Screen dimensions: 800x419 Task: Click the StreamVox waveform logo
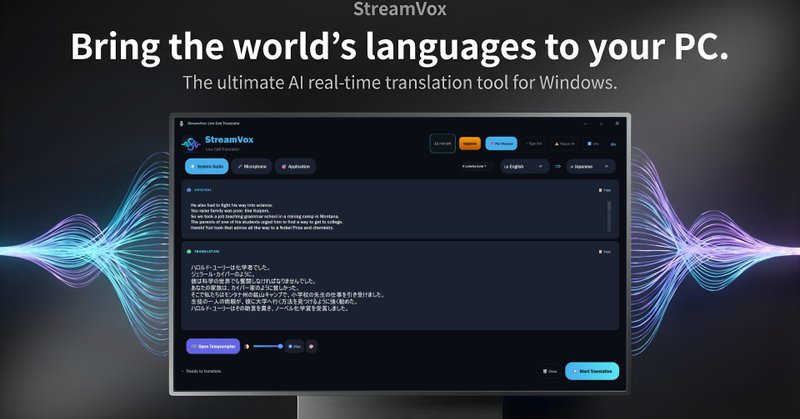click(191, 144)
